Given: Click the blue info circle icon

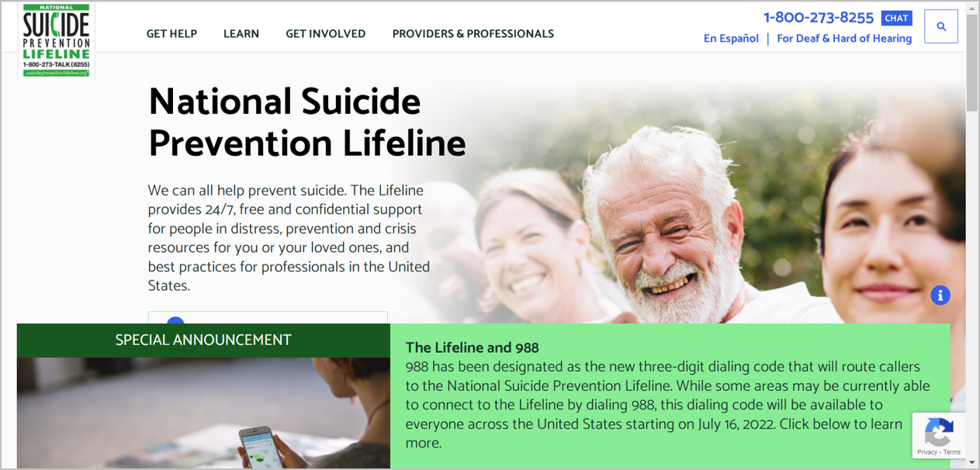Looking at the screenshot, I should click(940, 295).
